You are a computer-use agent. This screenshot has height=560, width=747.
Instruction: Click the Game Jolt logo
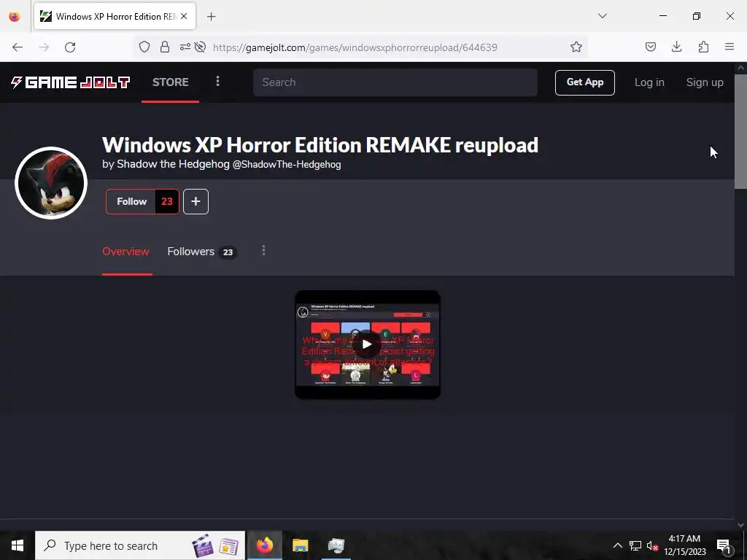[x=71, y=82]
